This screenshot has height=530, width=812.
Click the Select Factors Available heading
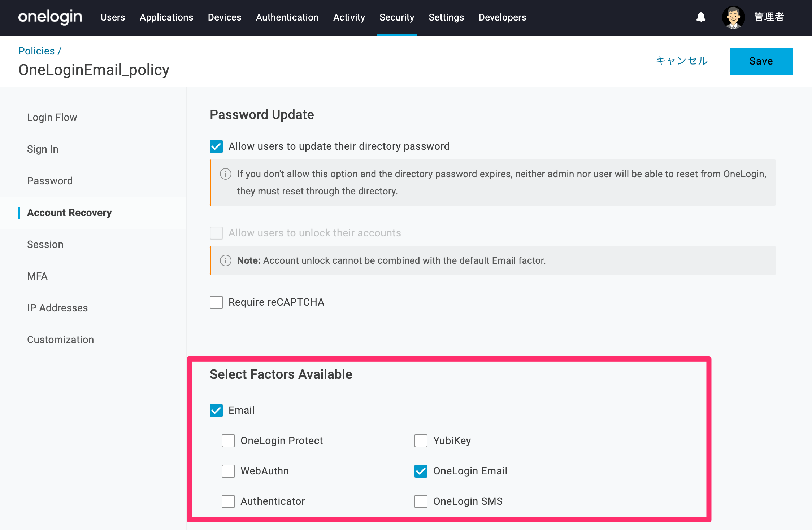click(281, 374)
